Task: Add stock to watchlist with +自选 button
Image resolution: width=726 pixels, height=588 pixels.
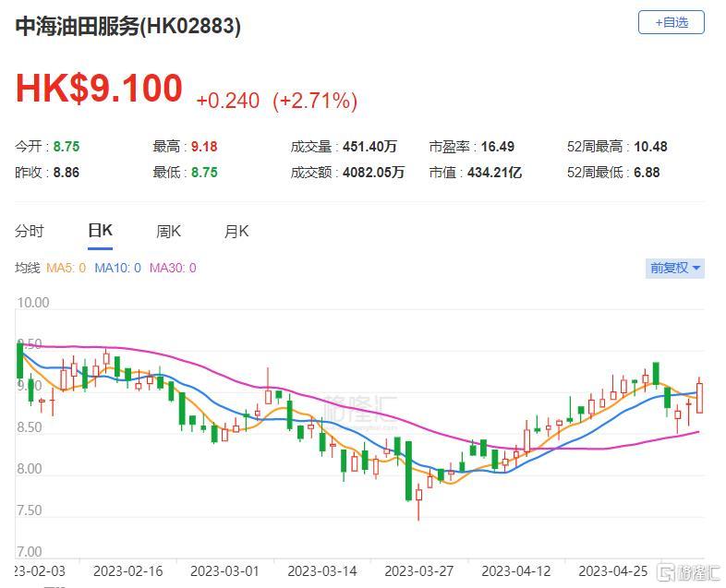Action: 671,22
